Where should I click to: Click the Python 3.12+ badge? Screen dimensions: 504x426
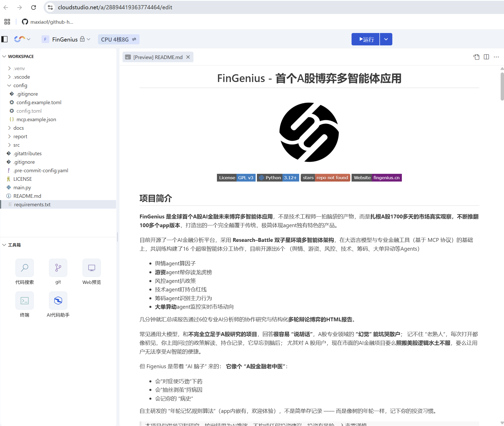coord(278,178)
